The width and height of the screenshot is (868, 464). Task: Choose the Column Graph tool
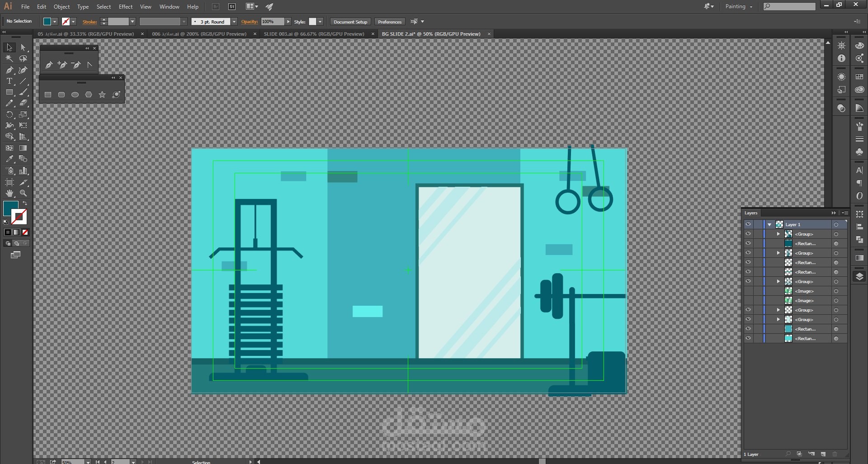23,170
